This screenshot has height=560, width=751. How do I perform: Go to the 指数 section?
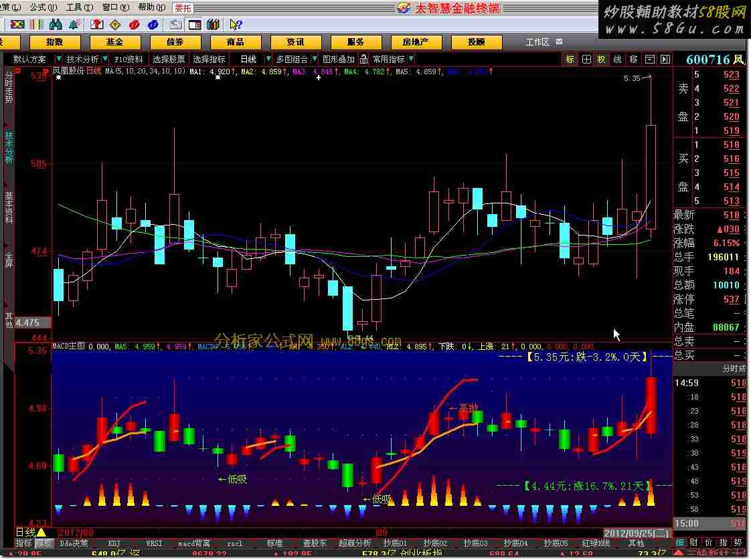[x=55, y=42]
